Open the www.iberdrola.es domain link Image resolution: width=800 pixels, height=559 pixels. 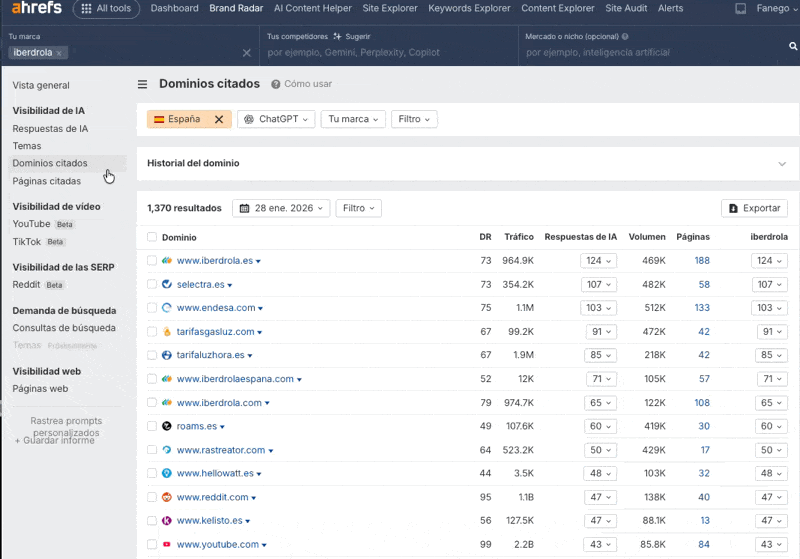214,261
